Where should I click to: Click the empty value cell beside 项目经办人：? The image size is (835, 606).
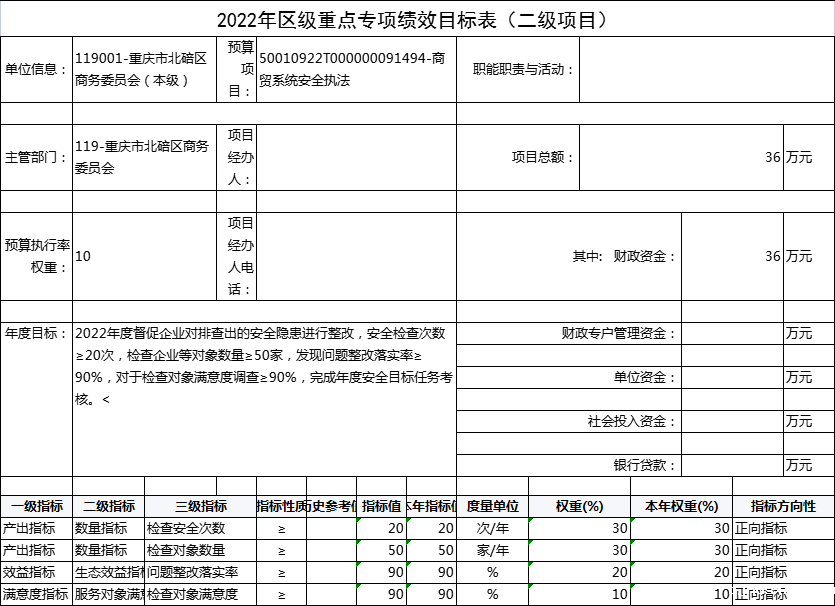356,158
